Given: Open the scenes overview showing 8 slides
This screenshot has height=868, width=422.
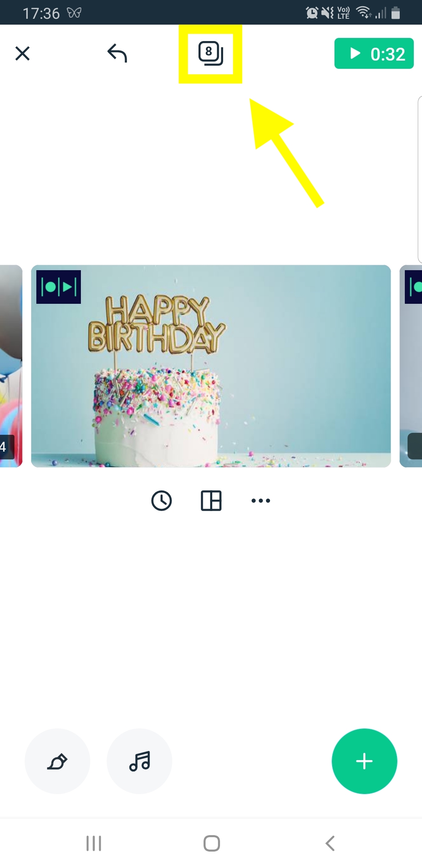Looking at the screenshot, I should coord(211,54).
